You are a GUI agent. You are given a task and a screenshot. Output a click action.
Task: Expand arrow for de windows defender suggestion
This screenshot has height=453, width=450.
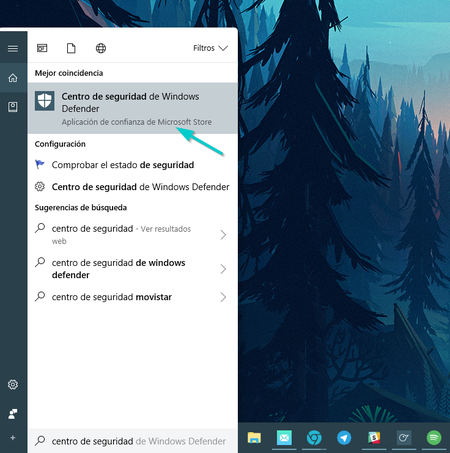(x=223, y=269)
